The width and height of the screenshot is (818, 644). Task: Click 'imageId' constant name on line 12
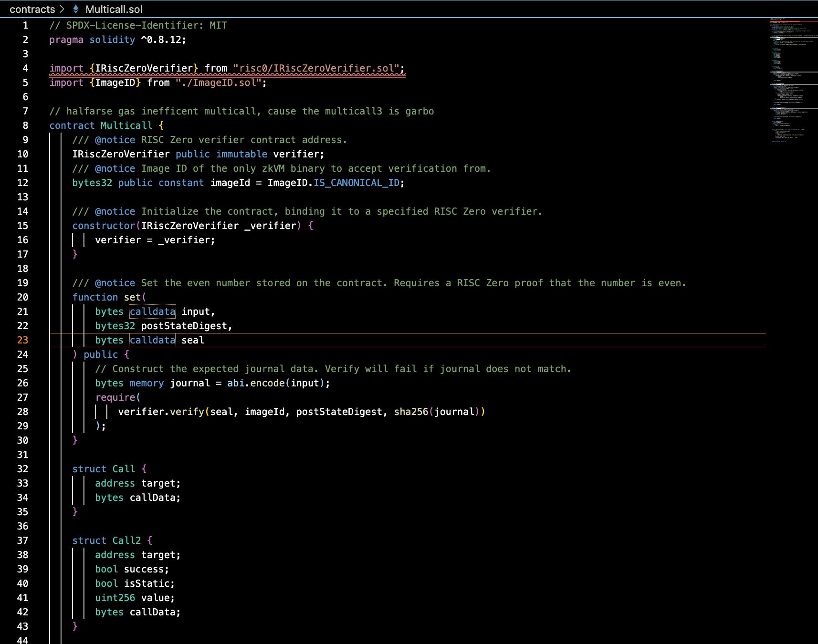(x=230, y=183)
